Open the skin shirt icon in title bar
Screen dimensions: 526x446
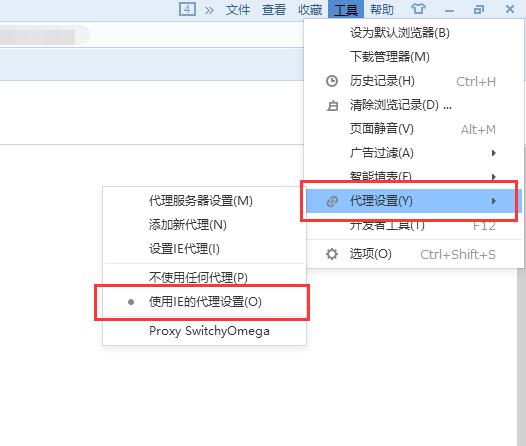tap(418, 9)
